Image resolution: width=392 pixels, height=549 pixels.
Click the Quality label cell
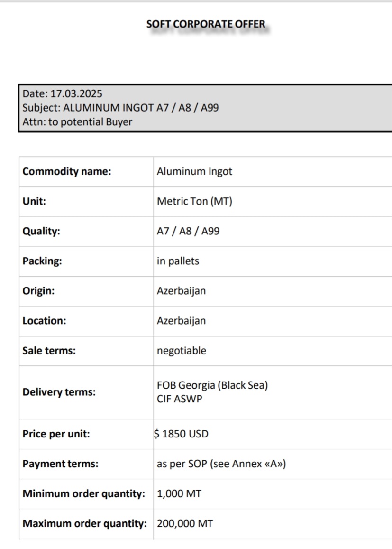pyautogui.click(x=86, y=232)
